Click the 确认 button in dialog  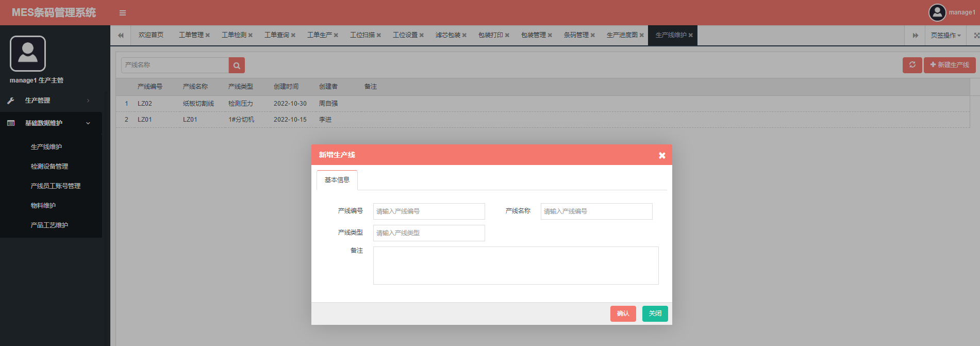[623, 314]
